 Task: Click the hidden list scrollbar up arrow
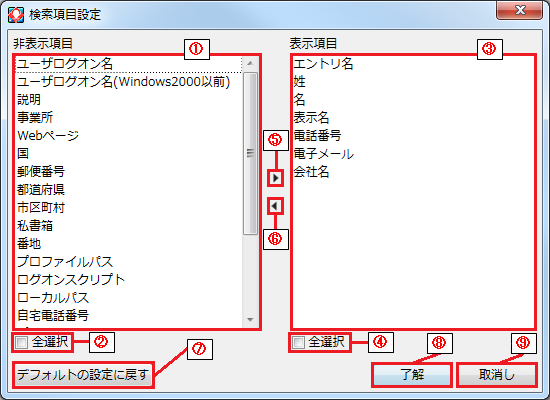click(x=250, y=64)
